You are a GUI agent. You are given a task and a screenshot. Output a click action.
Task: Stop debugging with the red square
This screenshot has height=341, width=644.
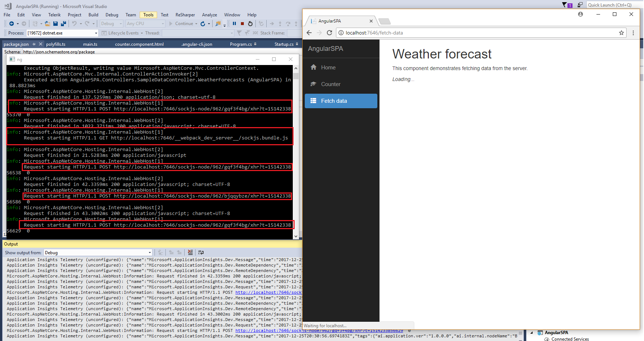pyautogui.click(x=242, y=24)
